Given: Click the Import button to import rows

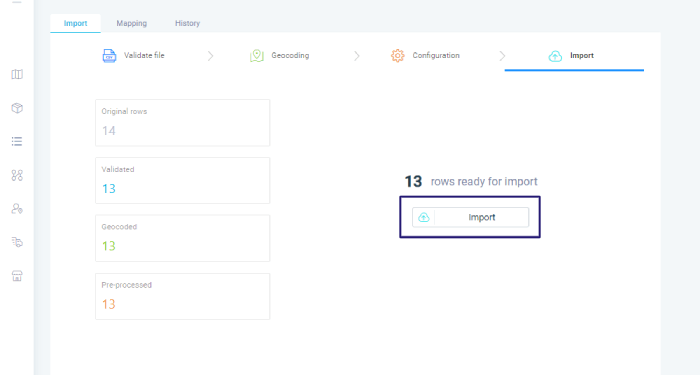Looking at the screenshot, I should [471, 217].
